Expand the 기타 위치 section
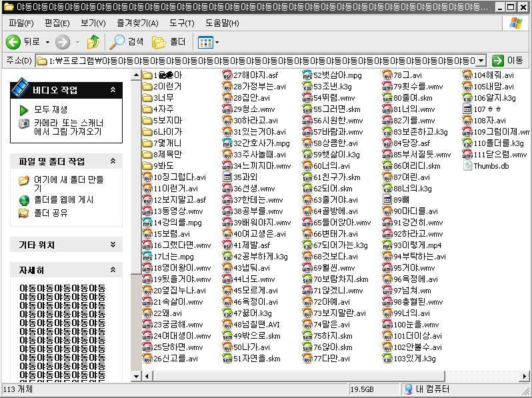The width and height of the screenshot is (532, 398). (113, 245)
